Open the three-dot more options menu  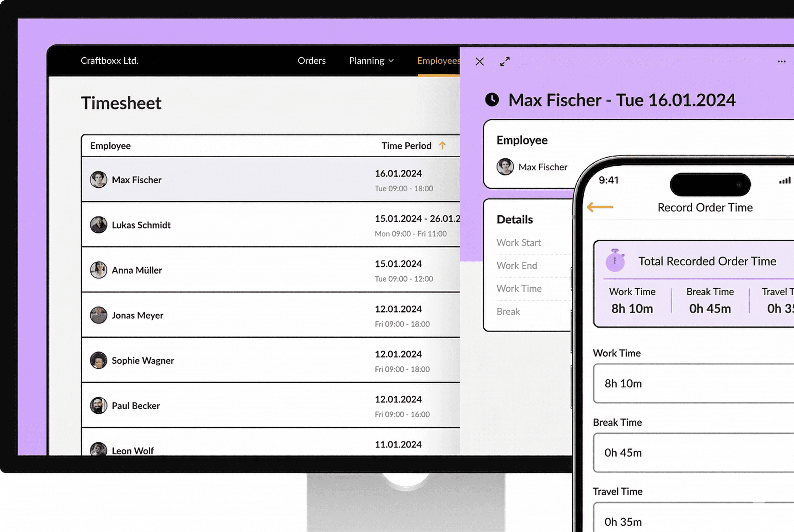781,62
